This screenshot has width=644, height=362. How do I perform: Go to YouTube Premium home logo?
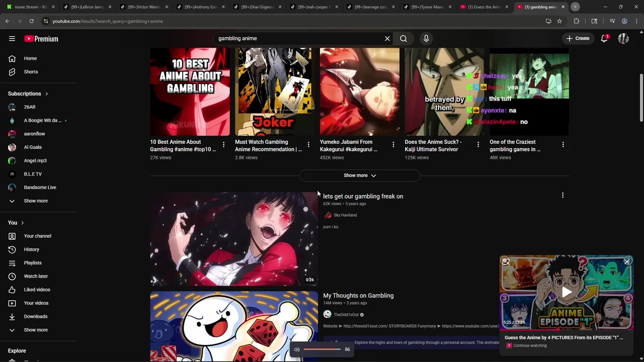(41, 39)
